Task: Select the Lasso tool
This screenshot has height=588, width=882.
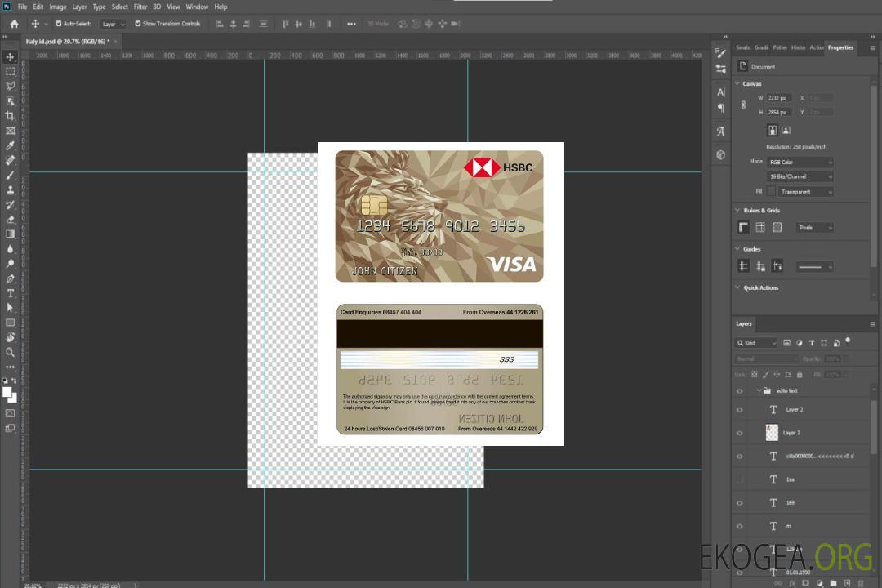Action: pyautogui.click(x=10, y=86)
